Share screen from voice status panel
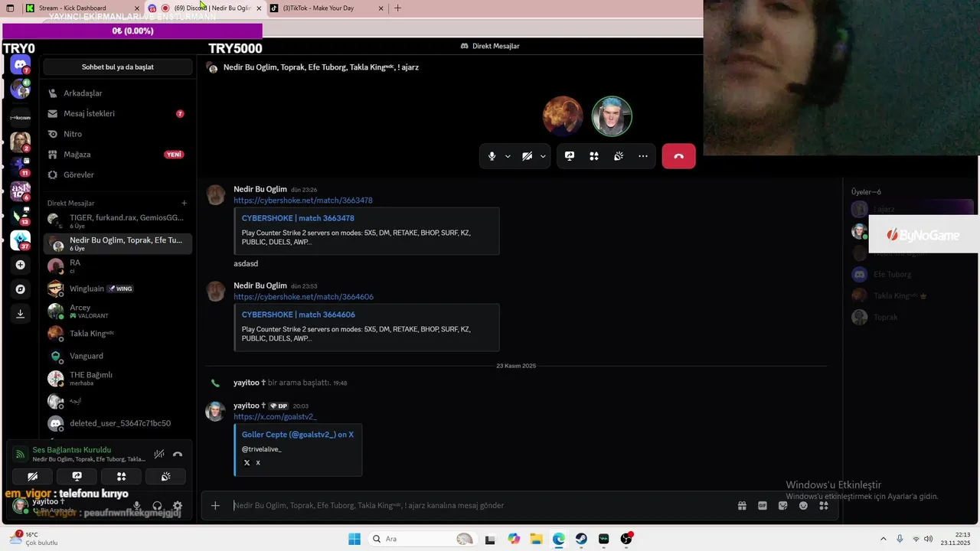 tap(77, 476)
